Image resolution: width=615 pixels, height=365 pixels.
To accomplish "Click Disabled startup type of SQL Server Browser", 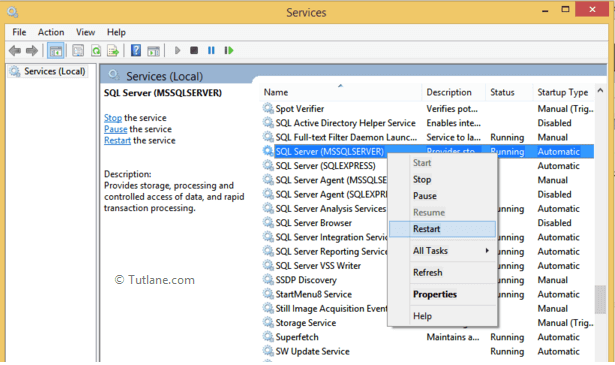I will [x=554, y=223].
